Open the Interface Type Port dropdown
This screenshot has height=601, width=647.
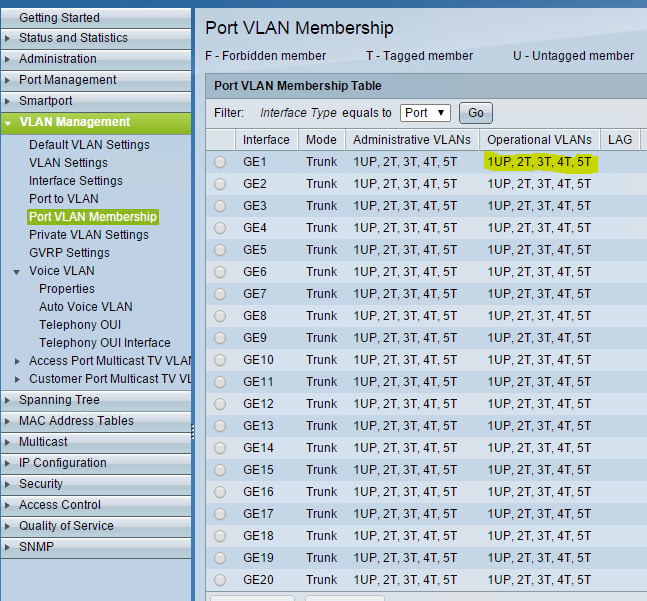click(425, 113)
